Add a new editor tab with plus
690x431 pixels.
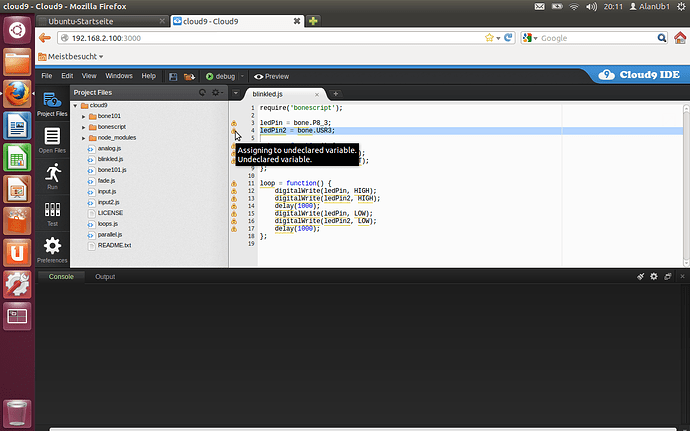click(x=335, y=93)
